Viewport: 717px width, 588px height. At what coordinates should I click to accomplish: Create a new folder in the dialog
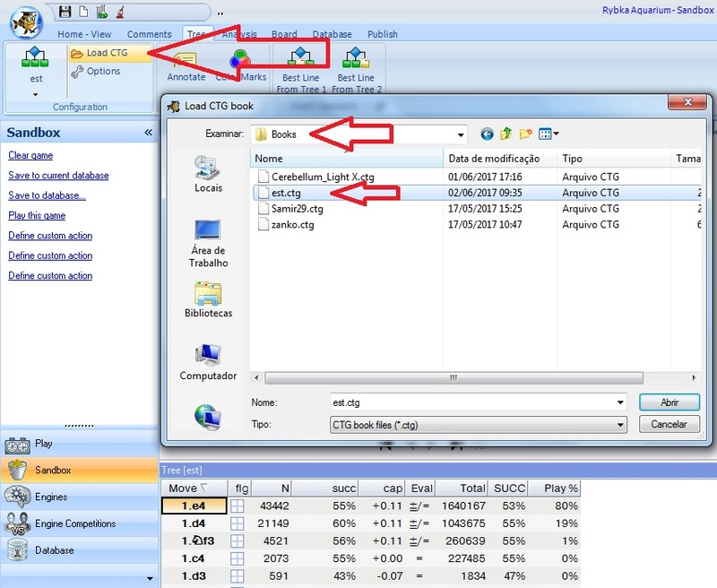(x=525, y=134)
